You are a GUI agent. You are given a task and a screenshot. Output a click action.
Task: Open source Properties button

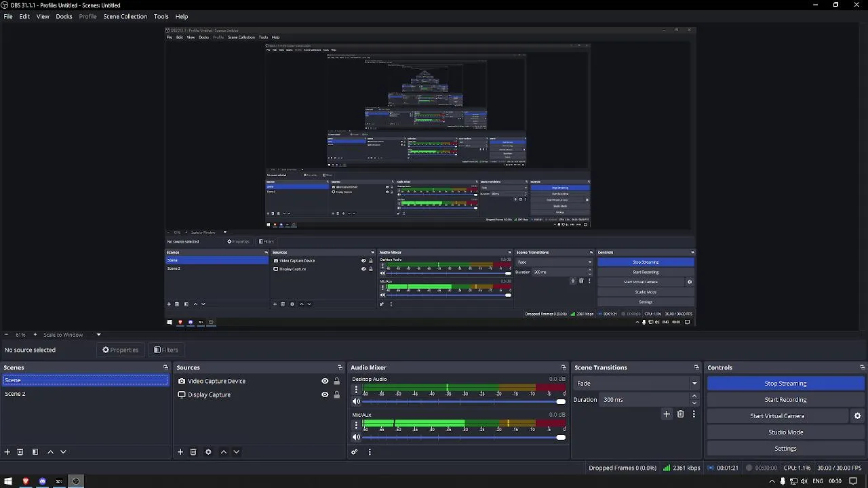(x=120, y=350)
